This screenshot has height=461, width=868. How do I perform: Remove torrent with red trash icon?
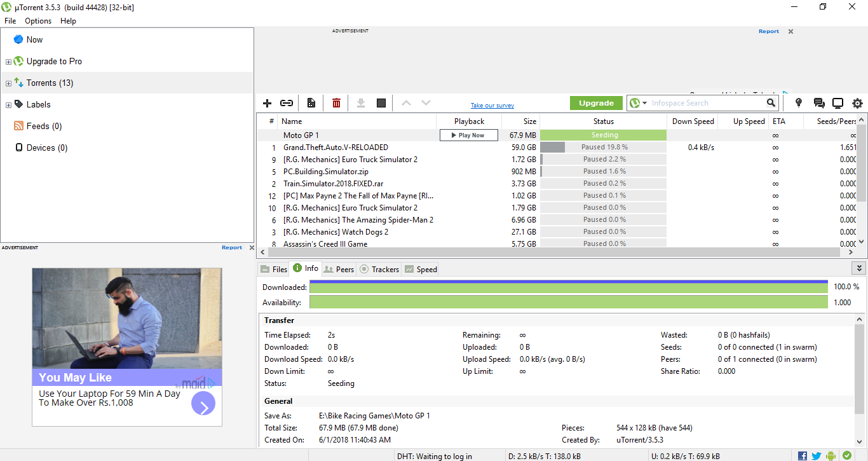pyautogui.click(x=336, y=103)
